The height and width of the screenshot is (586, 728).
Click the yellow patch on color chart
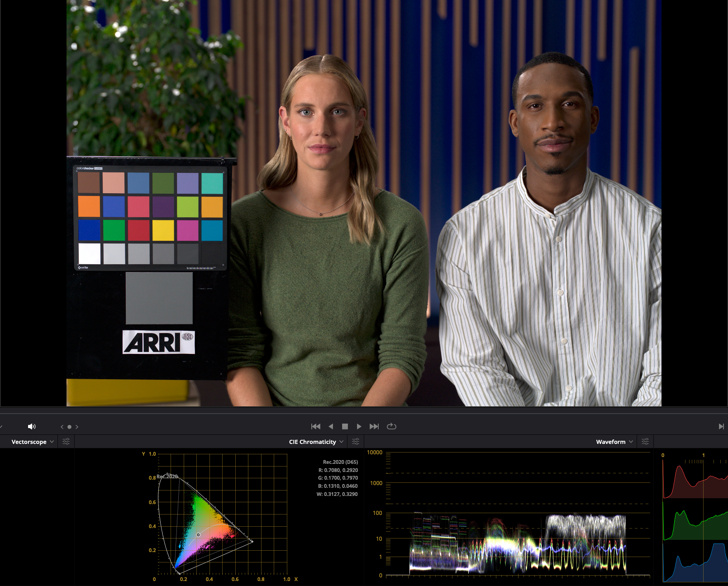click(163, 230)
